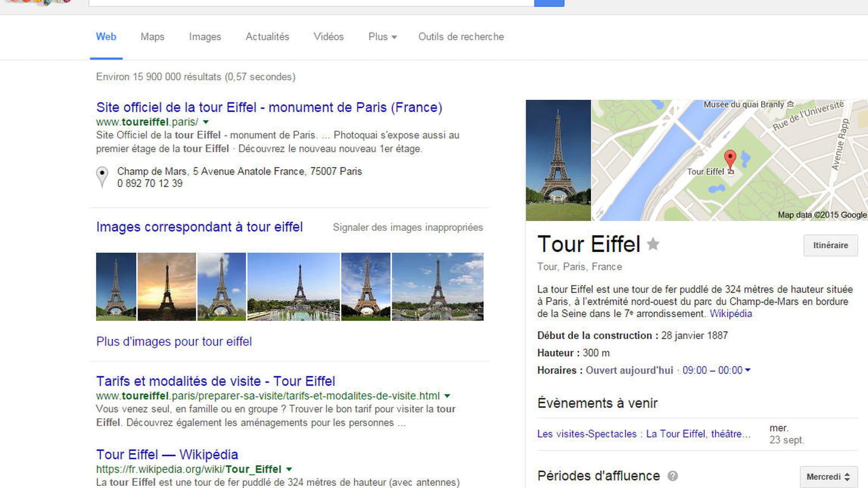Expand opening hours 09:00 – 00:00 dropdown

click(717, 370)
